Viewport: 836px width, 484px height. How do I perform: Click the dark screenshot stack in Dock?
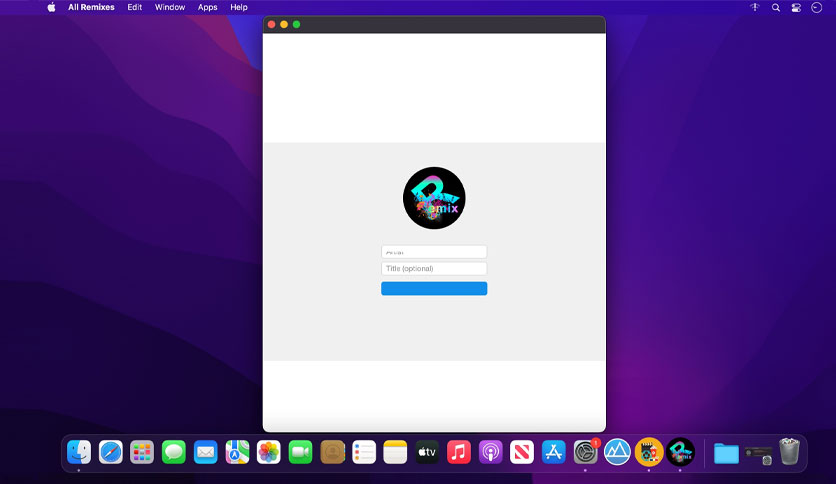[x=758, y=455]
